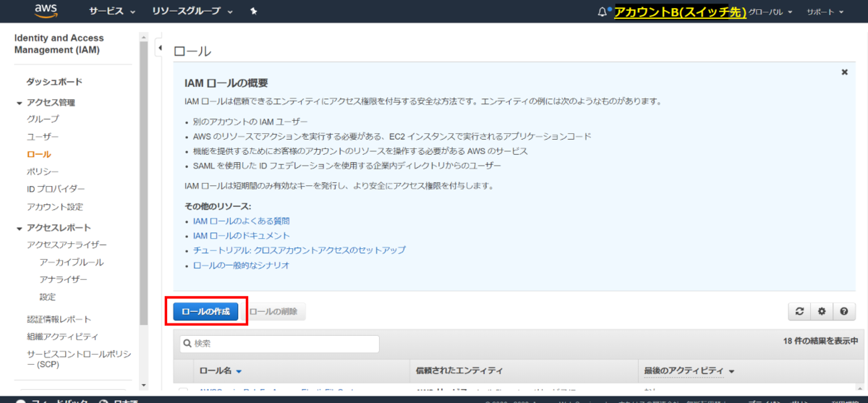Open IAM ロールのよくある質問 link

[241, 221]
